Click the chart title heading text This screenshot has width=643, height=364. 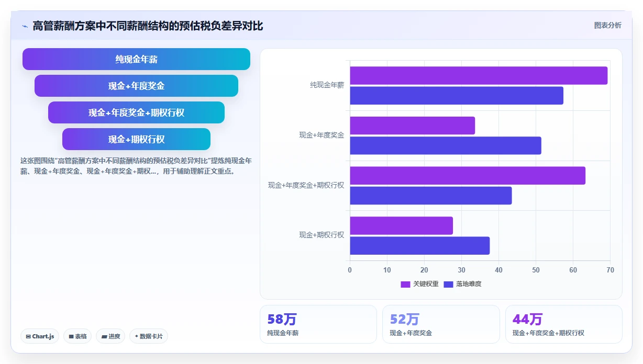(x=148, y=26)
